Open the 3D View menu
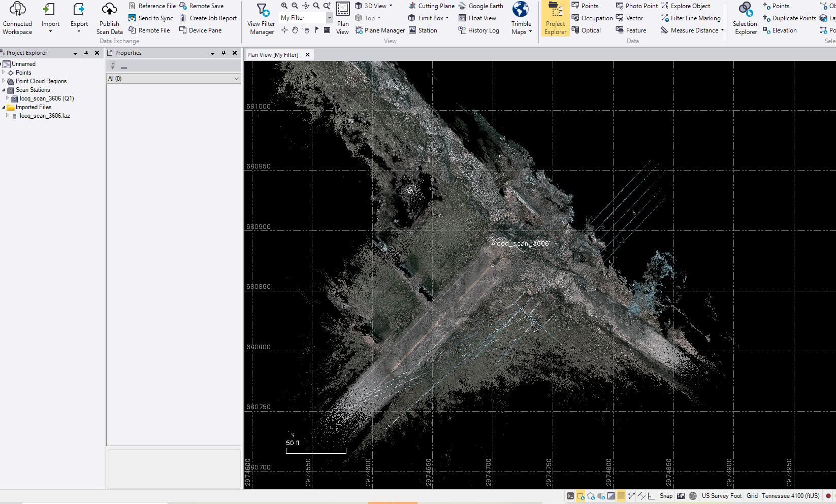The width and height of the screenshot is (836, 504). [375, 6]
